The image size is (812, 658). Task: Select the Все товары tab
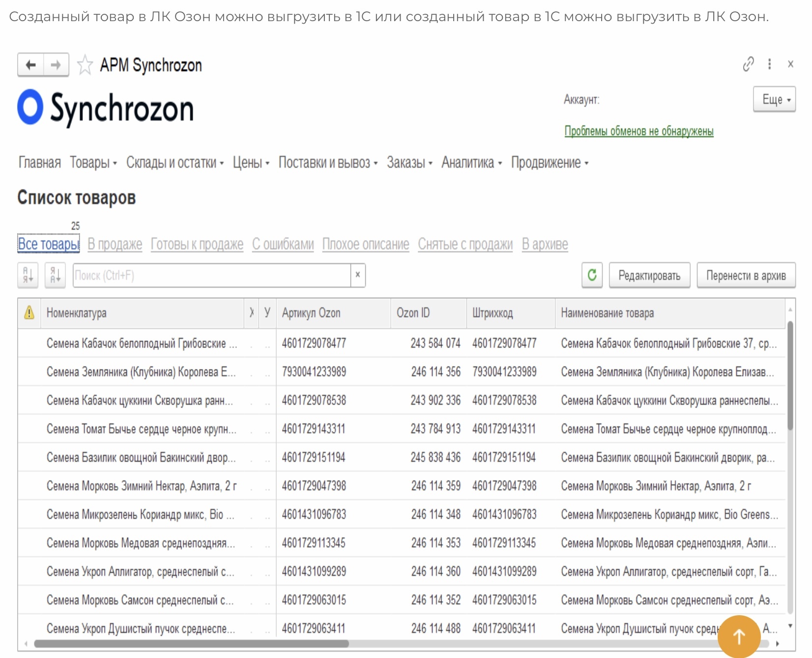(x=49, y=244)
